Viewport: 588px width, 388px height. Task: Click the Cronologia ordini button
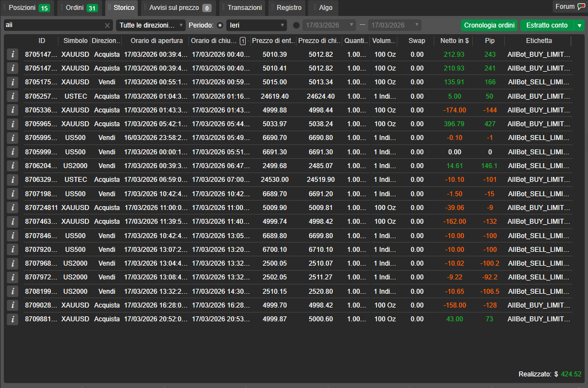tap(489, 25)
